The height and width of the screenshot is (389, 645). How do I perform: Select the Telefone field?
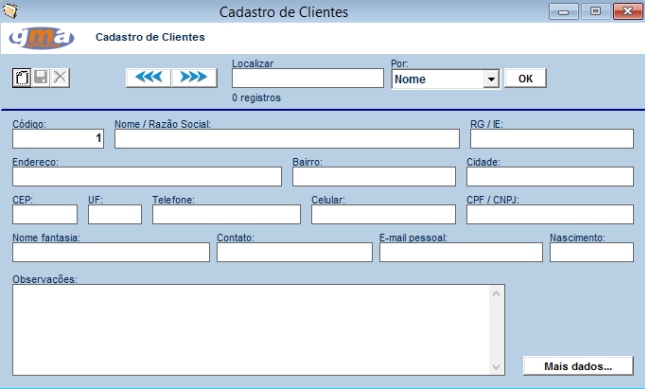[x=226, y=214]
